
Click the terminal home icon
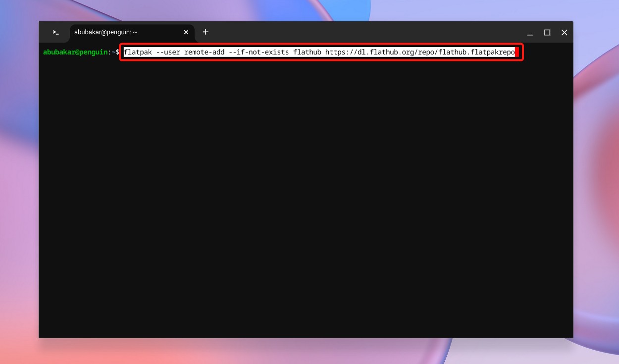[55, 32]
